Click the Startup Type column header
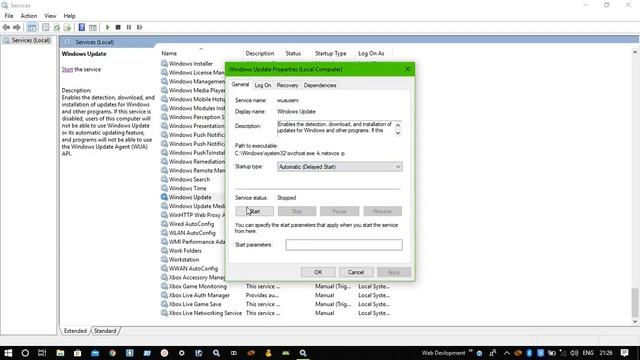 coord(331,53)
